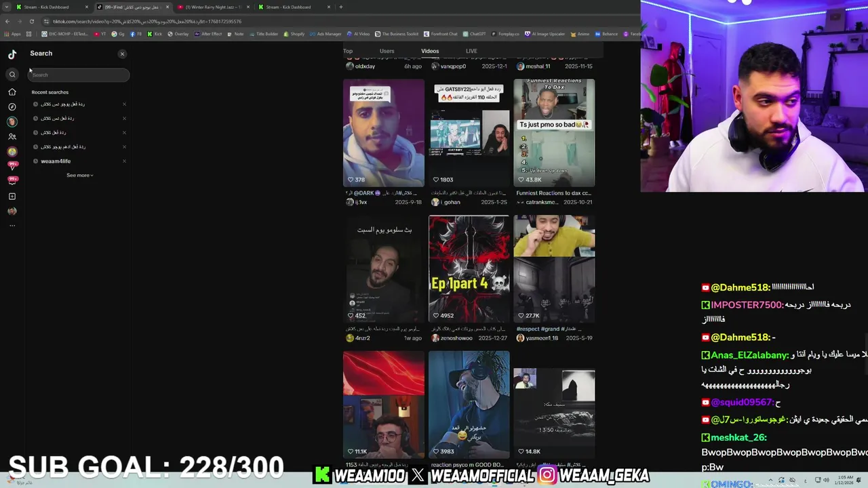Open the Apps bookmark shortcut

(13, 34)
